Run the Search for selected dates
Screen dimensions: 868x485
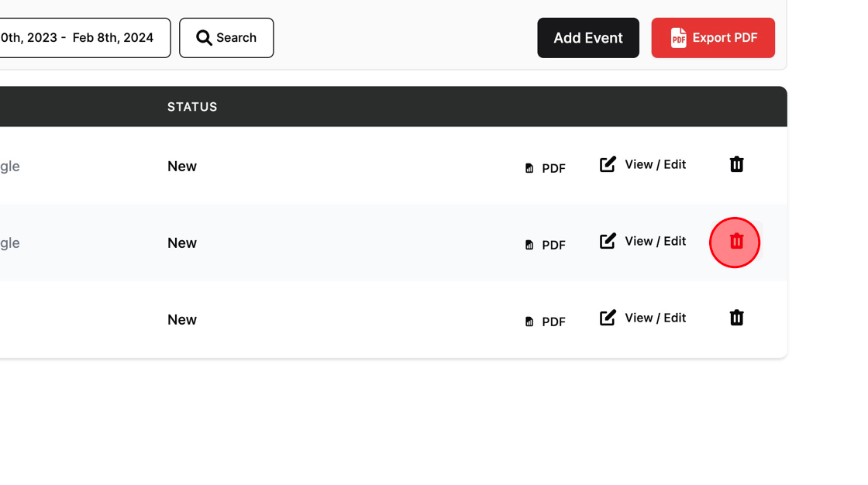[x=226, y=38]
